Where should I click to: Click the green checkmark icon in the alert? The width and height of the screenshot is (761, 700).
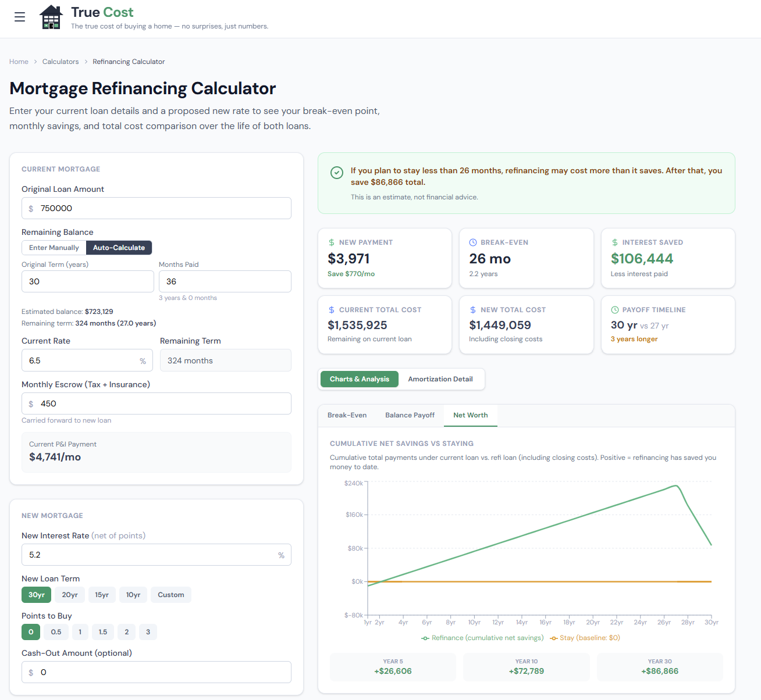337,173
